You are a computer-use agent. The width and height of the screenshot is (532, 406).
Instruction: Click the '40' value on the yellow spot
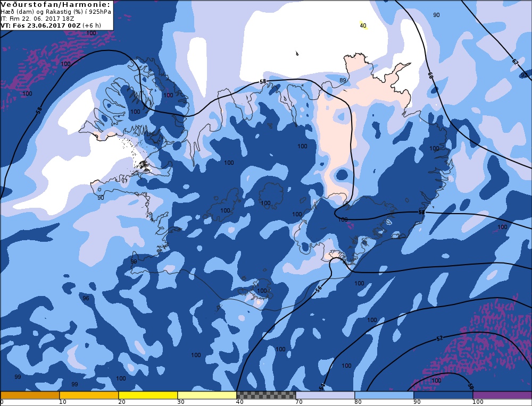click(x=363, y=26)
